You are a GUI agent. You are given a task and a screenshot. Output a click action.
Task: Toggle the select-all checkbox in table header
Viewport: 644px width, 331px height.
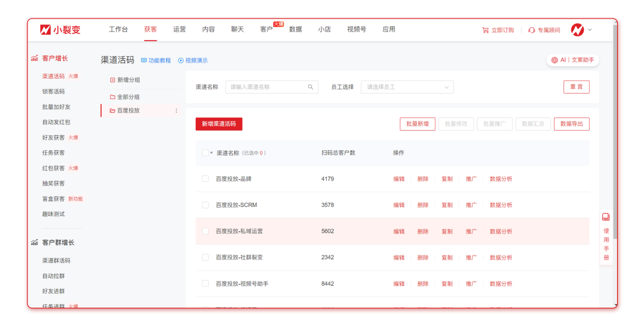pyautogui.click(x=205, y=153)
